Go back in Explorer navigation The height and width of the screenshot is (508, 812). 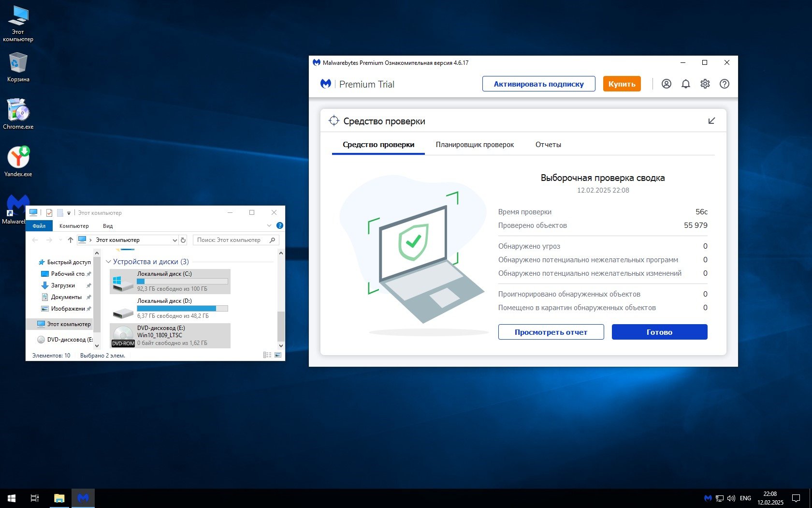pos(35,240)
